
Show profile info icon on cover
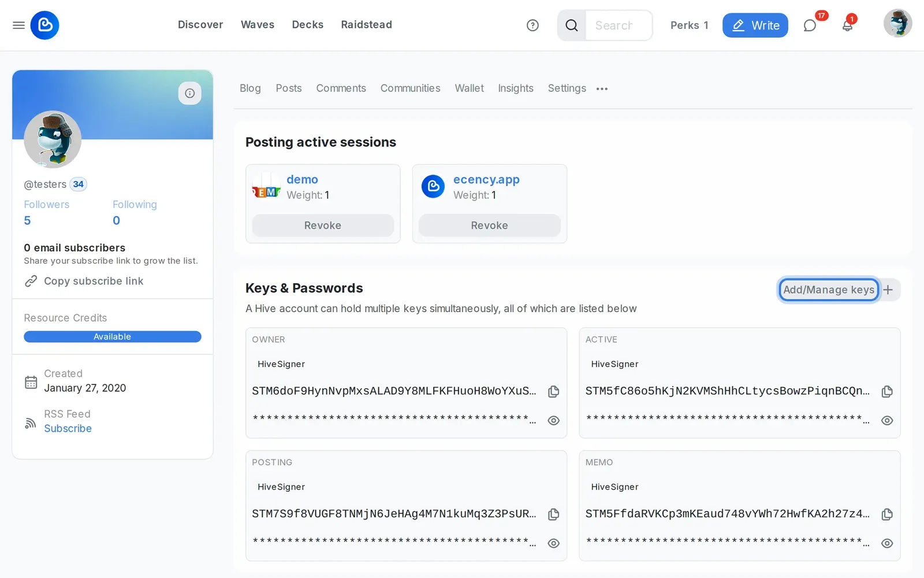[189, 93]
